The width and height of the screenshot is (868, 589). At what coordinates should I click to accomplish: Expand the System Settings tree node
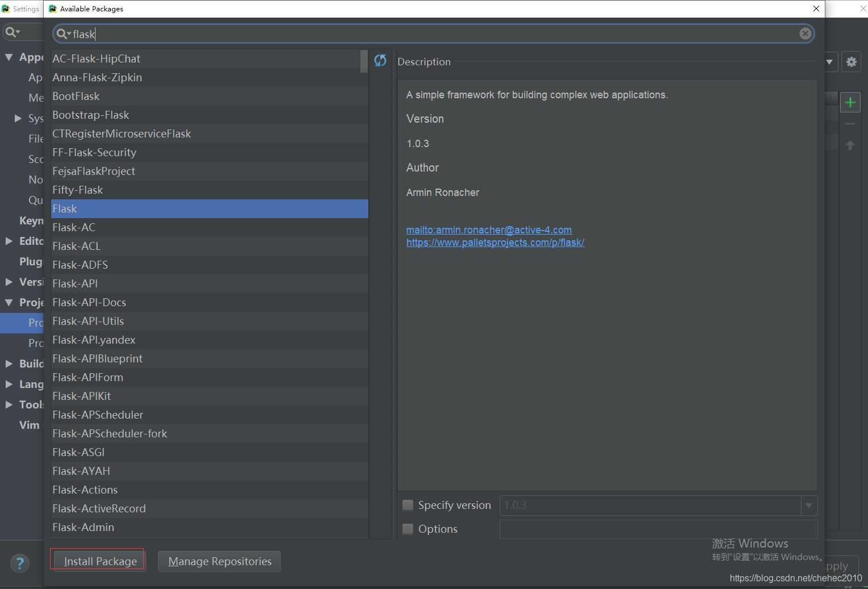pyautogui.click(x=18, y=118)
